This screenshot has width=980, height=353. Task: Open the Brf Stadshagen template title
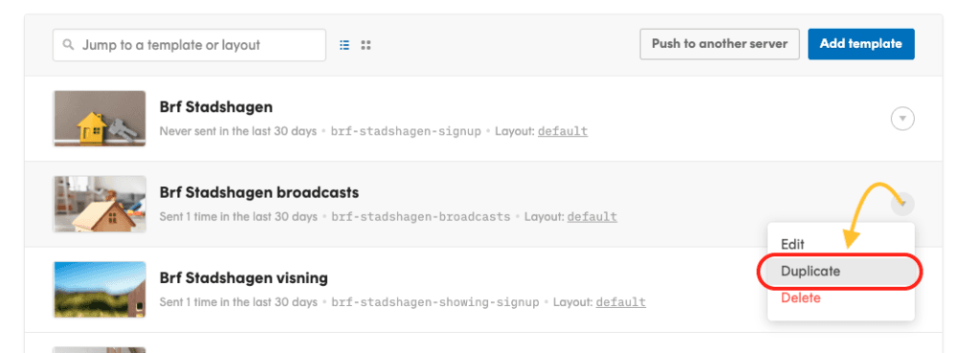tap(216, 107)
